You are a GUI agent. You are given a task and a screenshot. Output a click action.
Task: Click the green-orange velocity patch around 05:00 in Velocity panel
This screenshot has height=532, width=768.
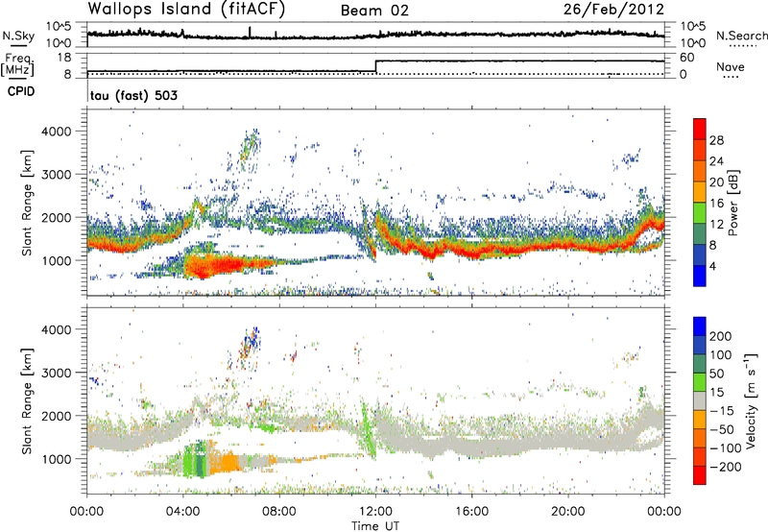click(210, 460)
